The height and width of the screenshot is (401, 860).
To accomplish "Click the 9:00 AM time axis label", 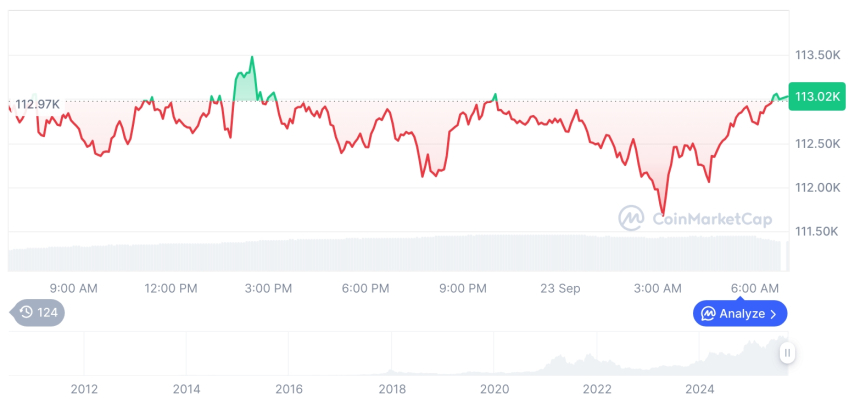I will tap(73, 289).
